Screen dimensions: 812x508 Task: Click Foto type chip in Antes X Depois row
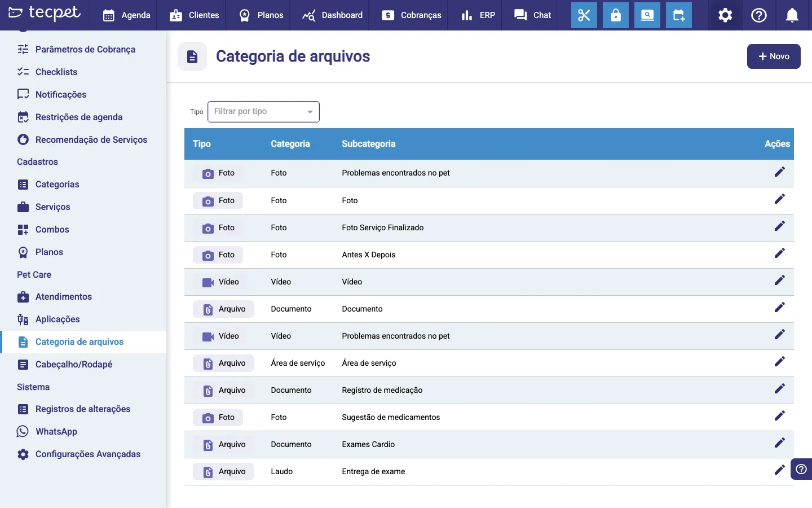point(218,255)
